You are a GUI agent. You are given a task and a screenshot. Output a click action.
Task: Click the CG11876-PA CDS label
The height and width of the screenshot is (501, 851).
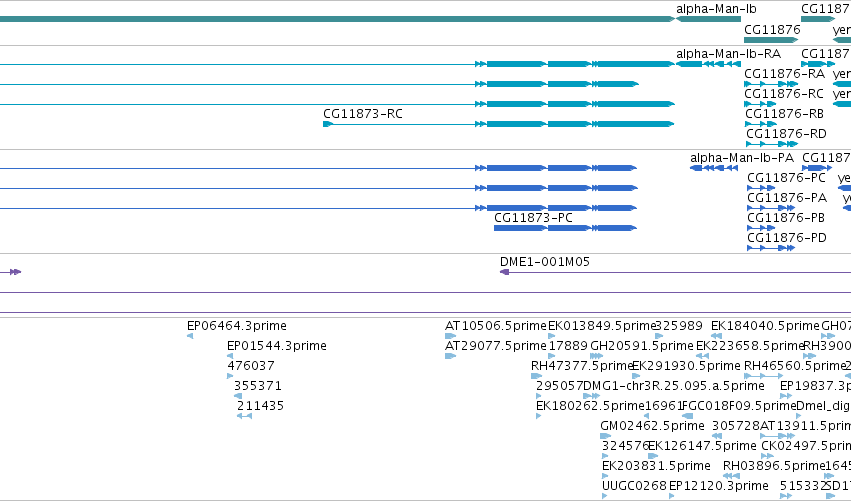tap(787, 198)
